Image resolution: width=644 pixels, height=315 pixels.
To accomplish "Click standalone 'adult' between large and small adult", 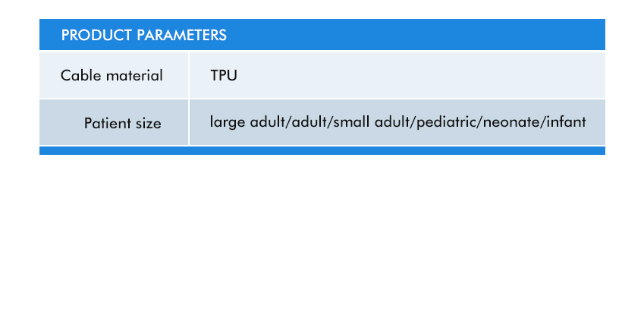I will click(306, 121).
